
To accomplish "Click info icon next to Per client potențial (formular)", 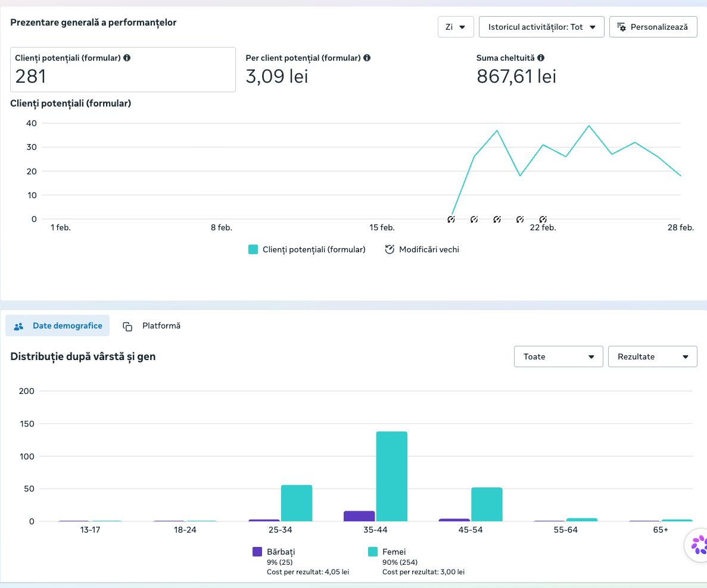I will [367, 58].
